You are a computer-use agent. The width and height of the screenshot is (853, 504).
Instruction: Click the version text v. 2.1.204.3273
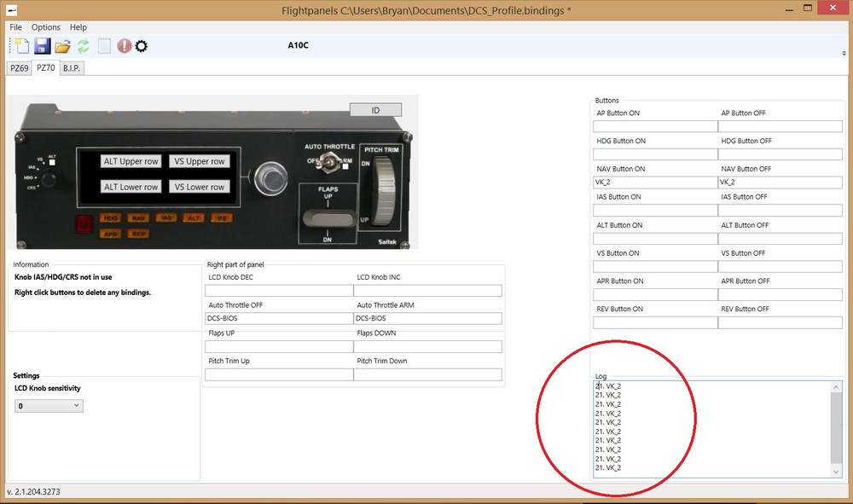34,491
